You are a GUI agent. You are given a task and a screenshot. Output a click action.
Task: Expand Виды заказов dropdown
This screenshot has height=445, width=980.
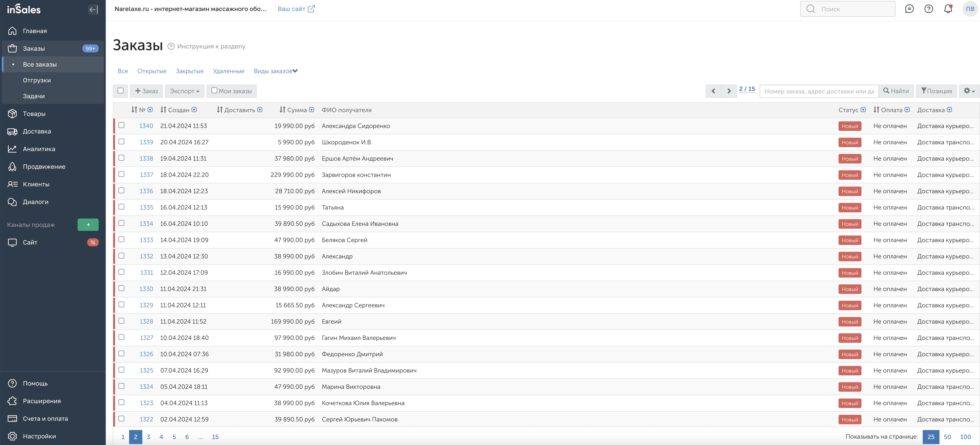pos(276,71)
